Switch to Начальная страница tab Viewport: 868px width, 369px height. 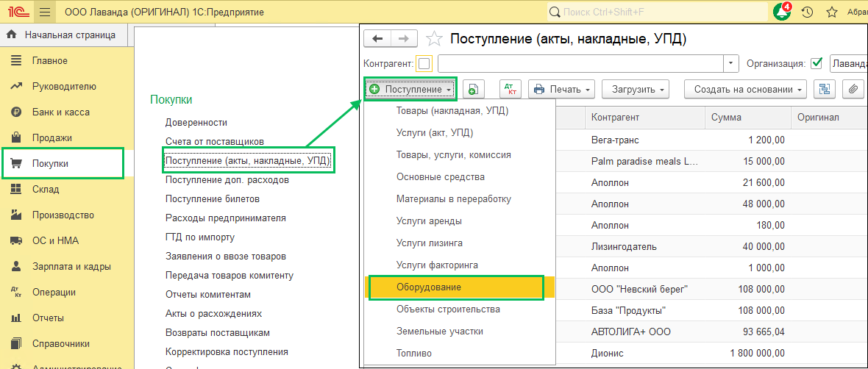[64, 35]
